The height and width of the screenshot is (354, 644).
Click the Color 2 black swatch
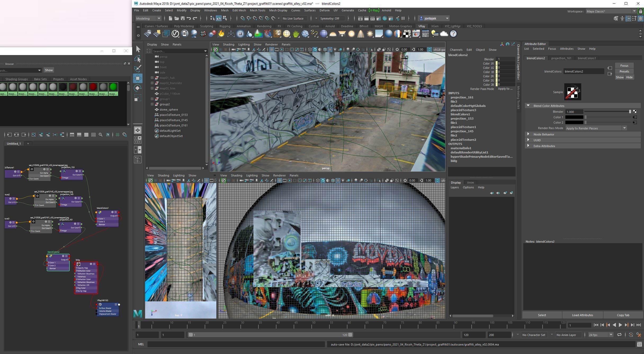coord(574,122)
